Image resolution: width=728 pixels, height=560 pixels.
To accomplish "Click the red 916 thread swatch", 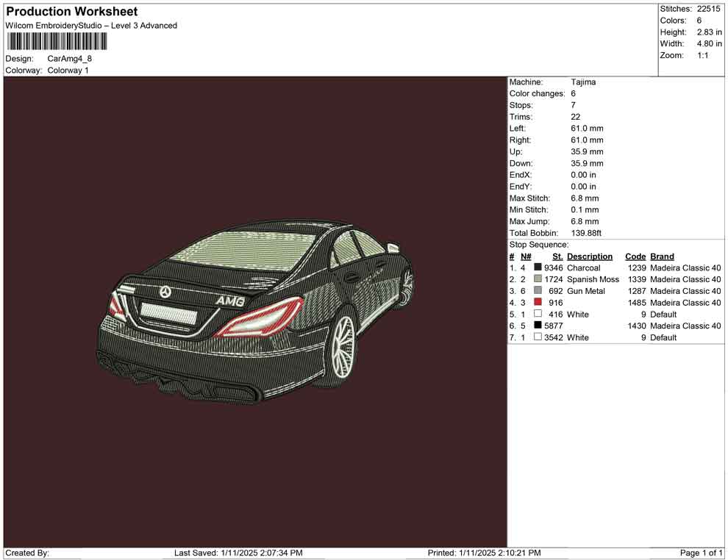I will 538,303.
